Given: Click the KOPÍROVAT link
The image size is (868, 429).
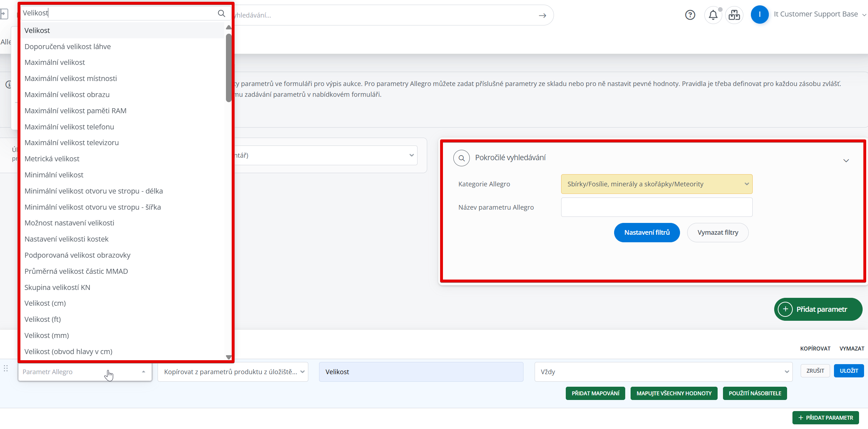Looking at the screenshot, I should tap(815, 349).
